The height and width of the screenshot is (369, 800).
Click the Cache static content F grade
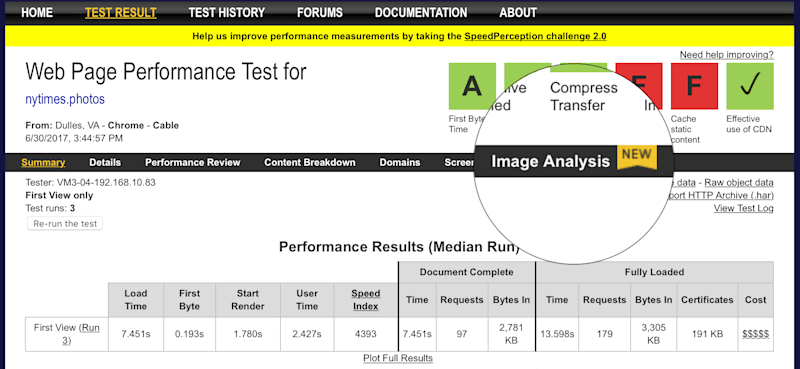click(694, 86)
